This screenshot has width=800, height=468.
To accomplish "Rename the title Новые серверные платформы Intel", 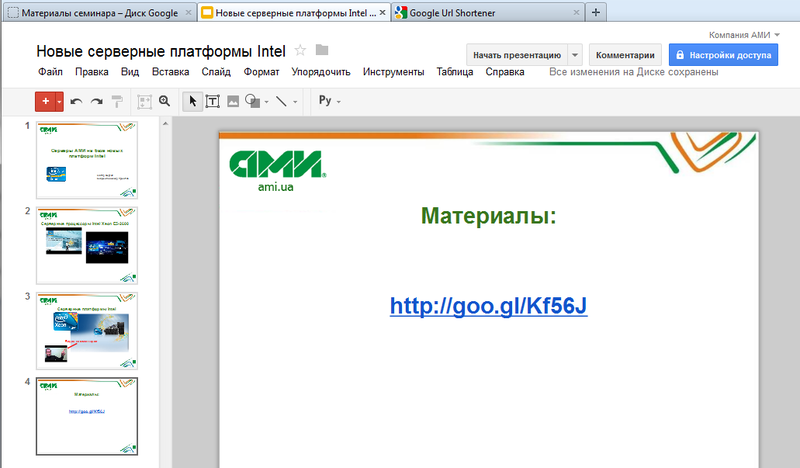I will coord(161,51).
